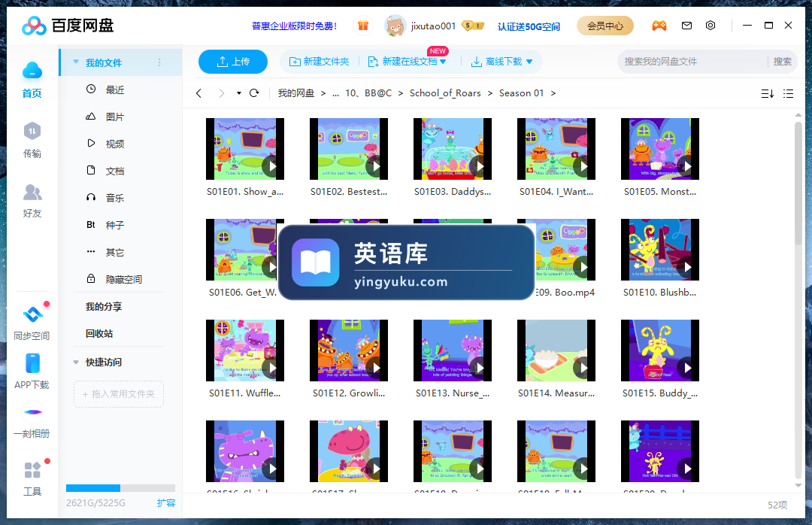Viewport: 812px width, 525px height.
Task: Open 一刻相册 album
Action: 32,412
